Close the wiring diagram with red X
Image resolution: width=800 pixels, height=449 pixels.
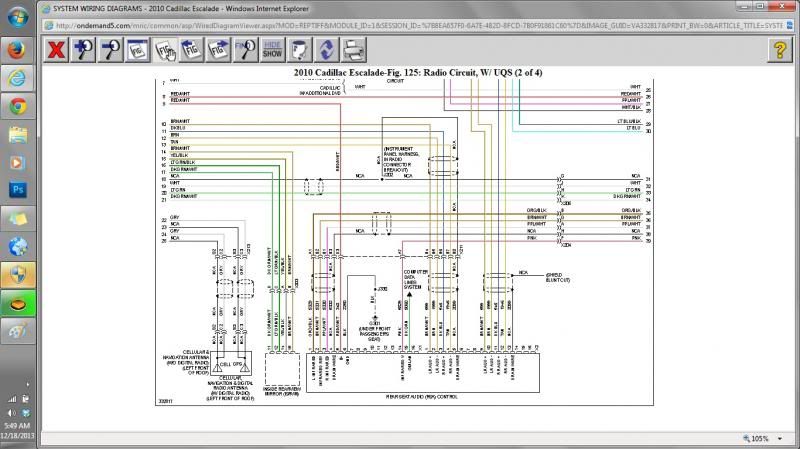coord(56,50)
